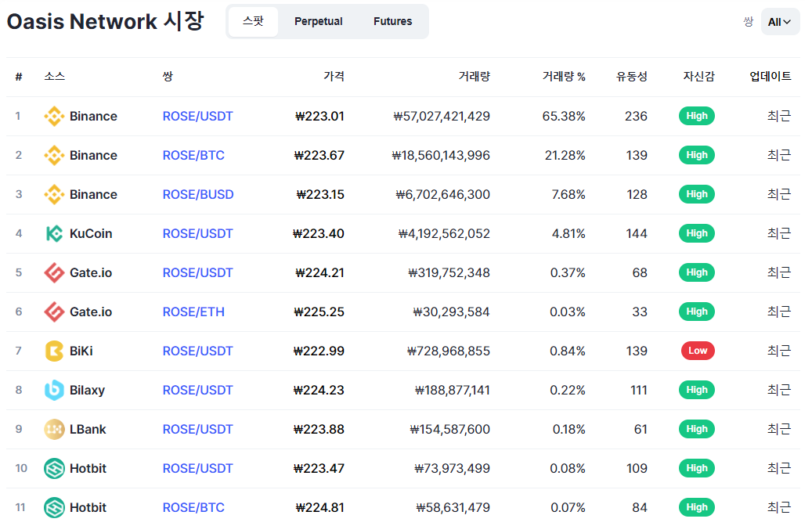Image resolution: width=812 pixels, height=526 pixels.
Task: Switch to the 스팟 tab
Action: click(253, 22)
